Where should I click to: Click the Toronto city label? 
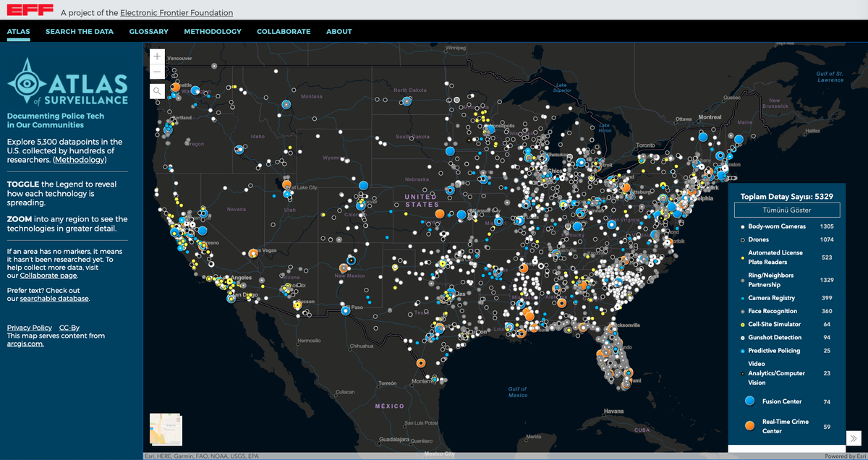pos(645,145)
